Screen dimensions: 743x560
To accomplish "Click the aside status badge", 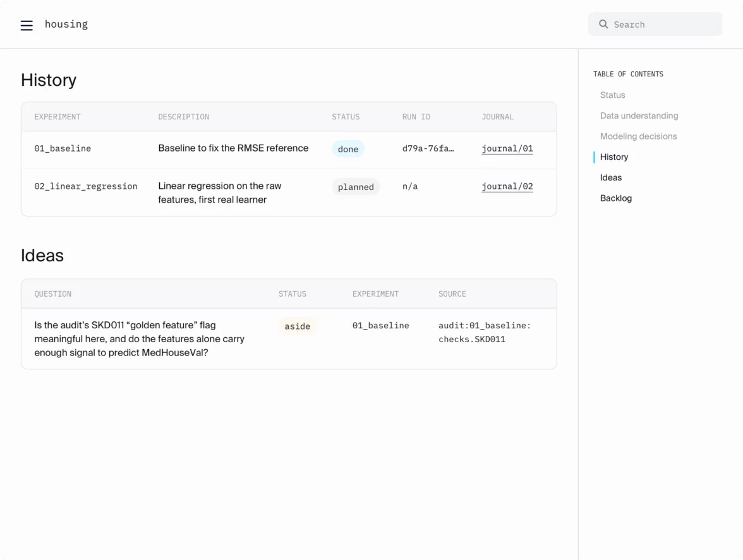I will click(297, 326).
